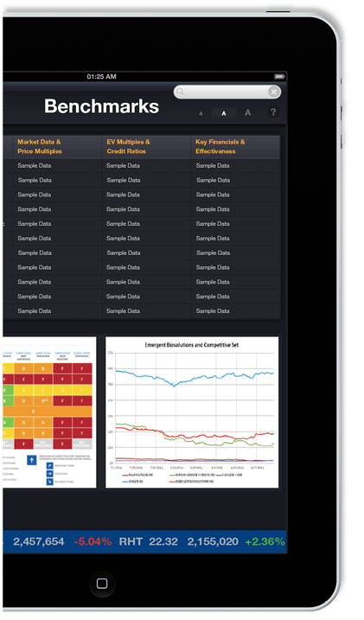Click the declining trend arrow icon
The height and width of the screenshot is (620, 364).
coord(49,482)
